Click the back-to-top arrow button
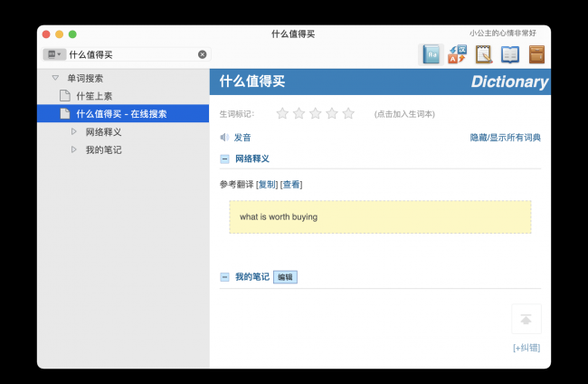Image resolution: width=588 pixels, height=384 pixels. click(x=526, y=319)
